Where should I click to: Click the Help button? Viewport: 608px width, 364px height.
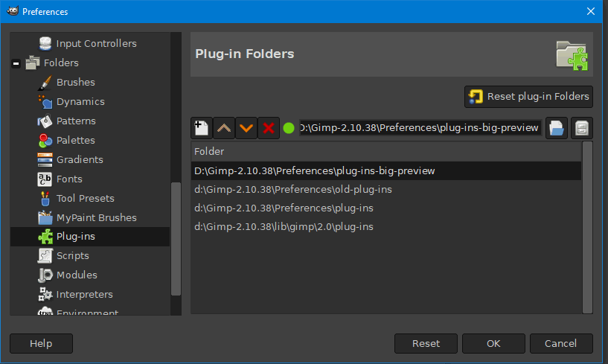click(x=41, y=343)
